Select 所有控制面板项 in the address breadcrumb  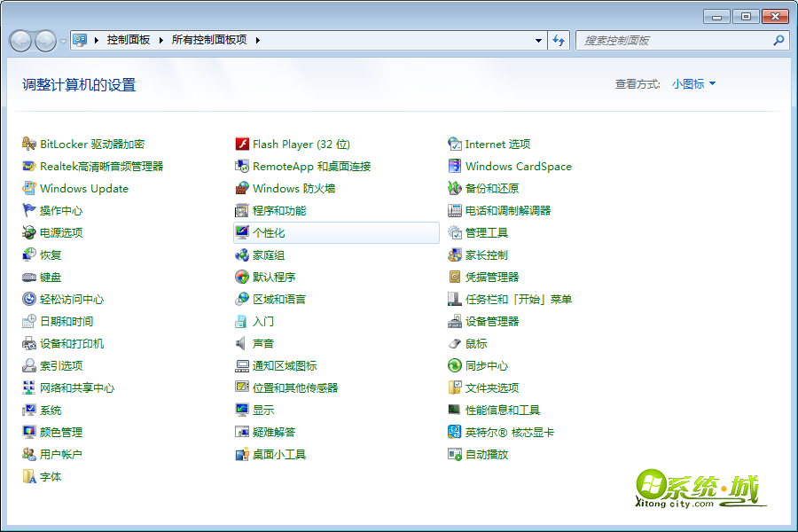coord(209,40)
